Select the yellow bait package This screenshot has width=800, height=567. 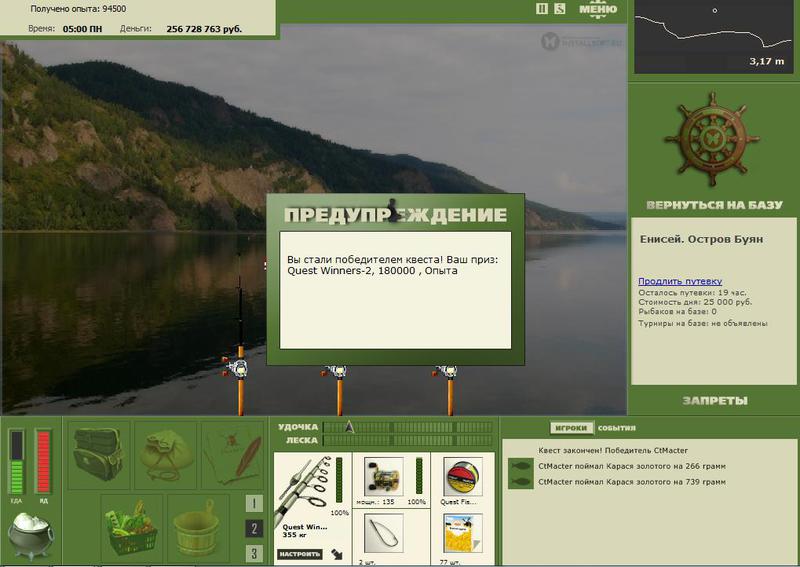coord(463,533)
